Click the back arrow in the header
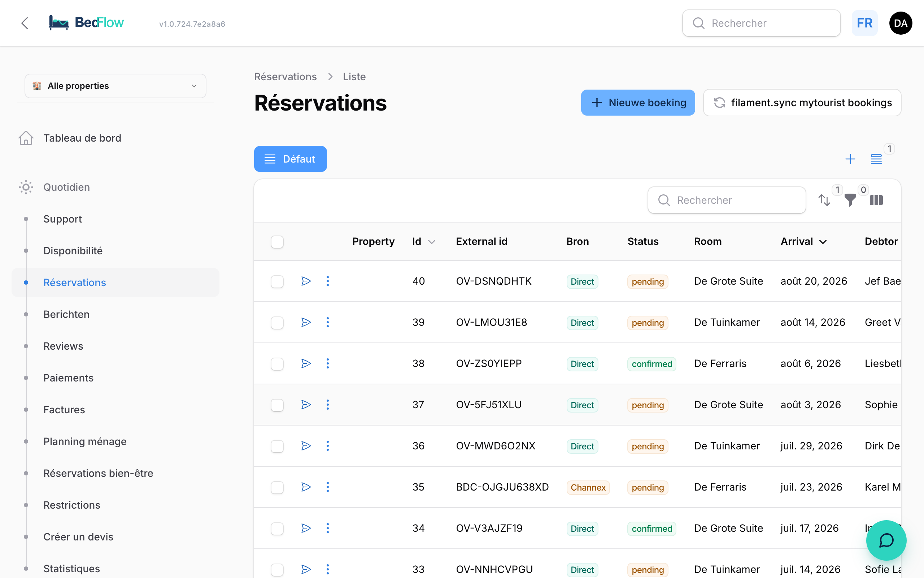Image resolution: width=924 pixels, height=578 pixels. 25,23
